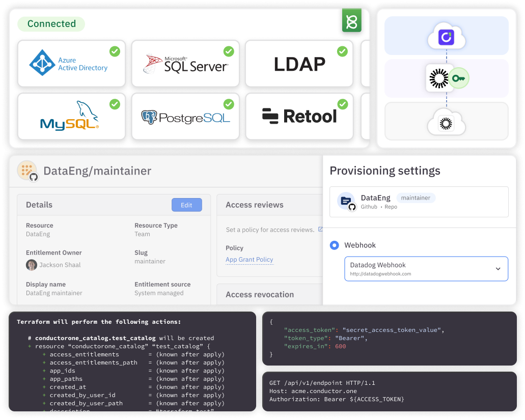Choose the MySQL connector tile
The height and width of the screenshot is (420, 525).
(x=71, y=116)
